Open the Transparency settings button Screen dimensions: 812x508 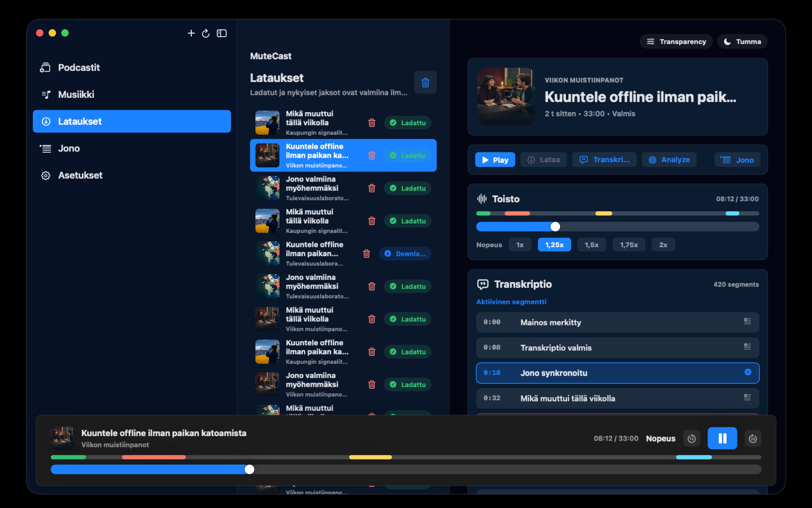point(676,41)
